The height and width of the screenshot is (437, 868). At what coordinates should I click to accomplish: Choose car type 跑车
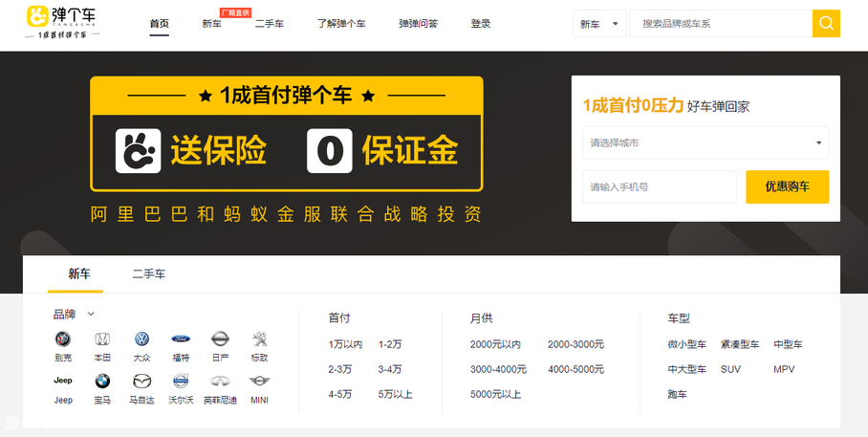coord(677,395)
